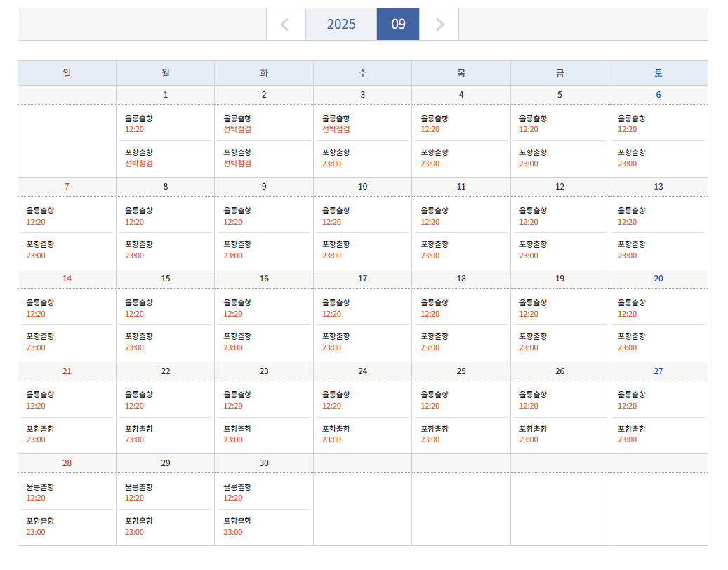Click 12:20 departure on September 7
The width and height of the screenshot is (728, 570).
(36, 222)
